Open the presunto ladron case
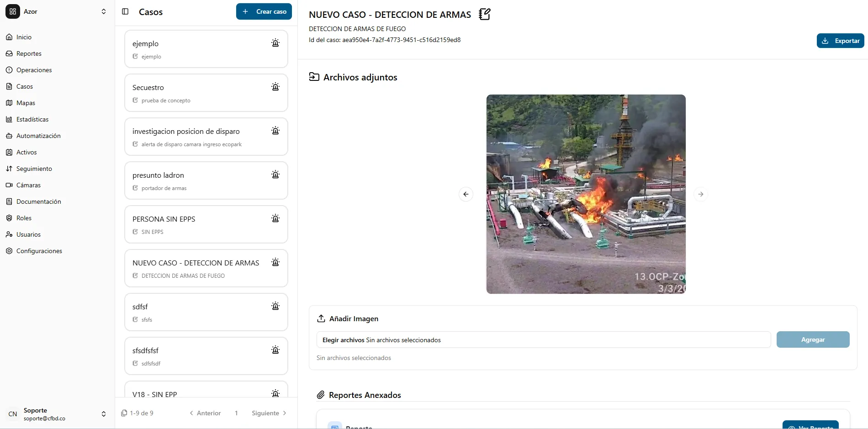The height and width of the screenshot is (429, 868). (206, 180)
